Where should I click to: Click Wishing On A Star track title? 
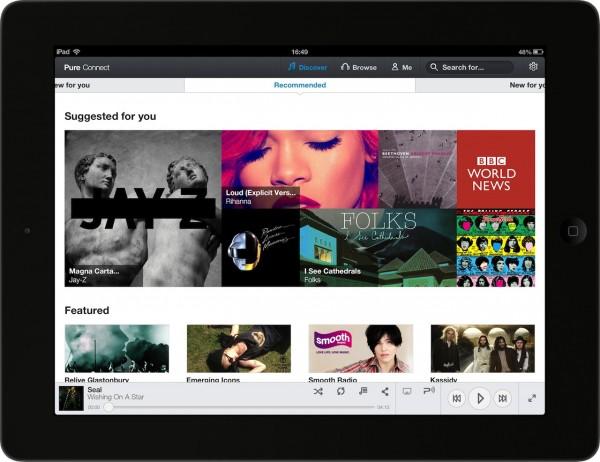click(x=116, y=397)
